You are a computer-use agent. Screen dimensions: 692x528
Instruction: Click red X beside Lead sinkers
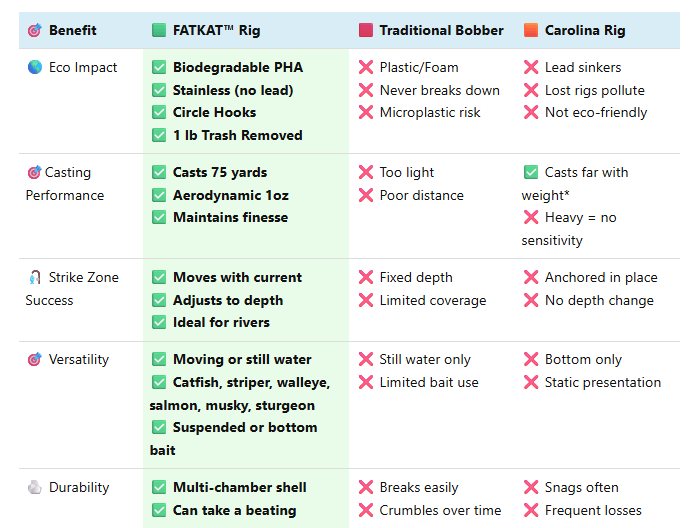point(531,67)
